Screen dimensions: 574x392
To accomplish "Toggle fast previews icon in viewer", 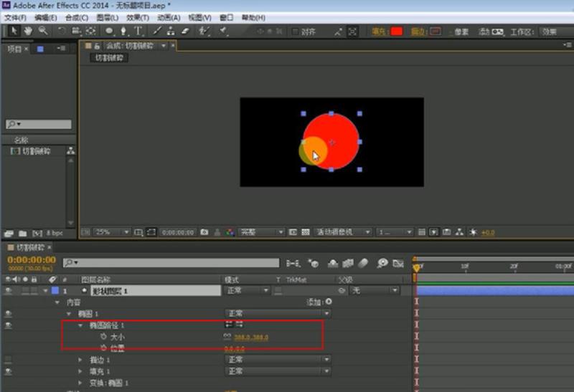I will [x=434, y=232].
